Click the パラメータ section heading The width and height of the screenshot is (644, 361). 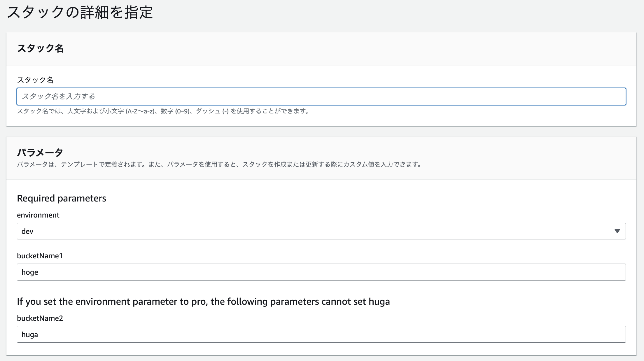(x=40, y=152)
